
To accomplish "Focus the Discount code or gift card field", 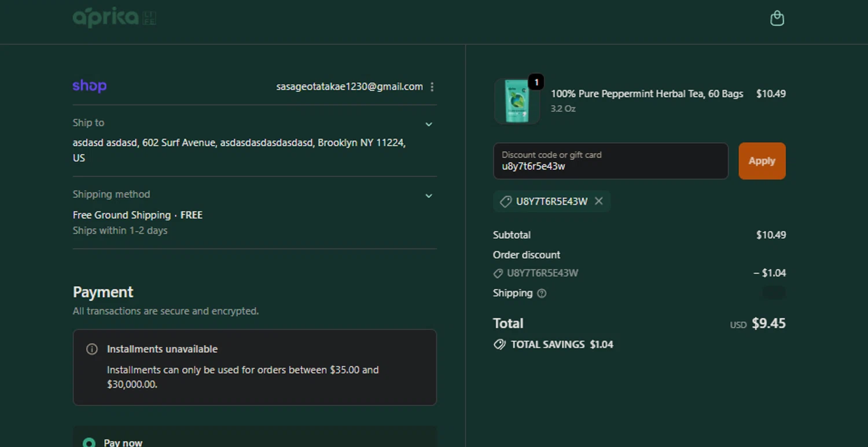I will 610,161.
